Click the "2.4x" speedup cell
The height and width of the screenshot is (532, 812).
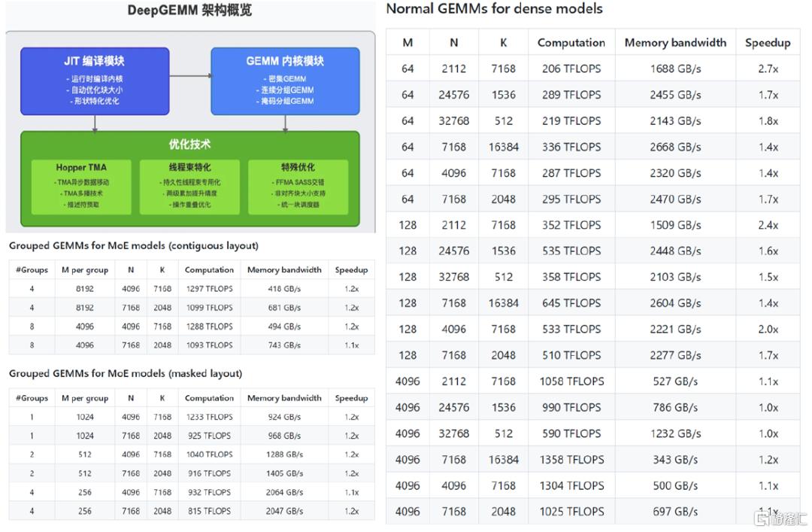768,225
